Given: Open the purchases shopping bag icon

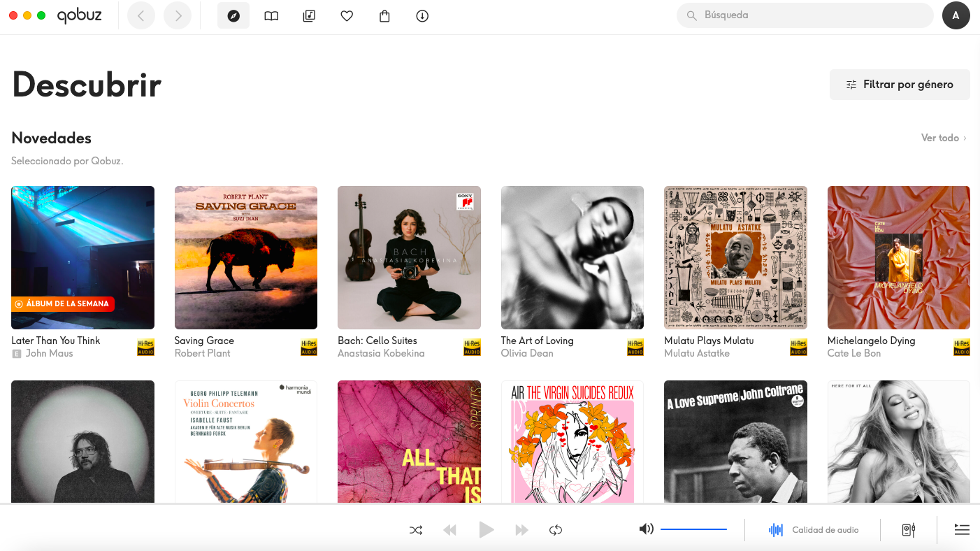Looking at the screenshot, I should tap(384, 15).
